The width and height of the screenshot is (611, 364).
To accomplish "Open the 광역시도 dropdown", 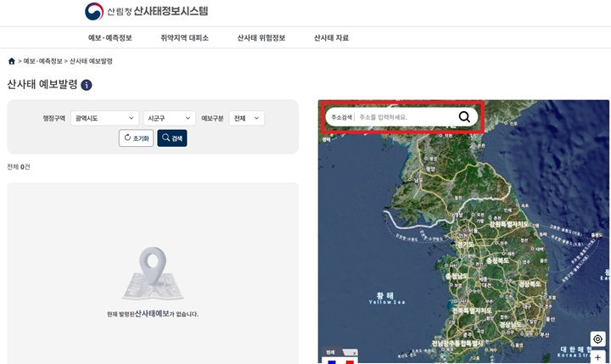I will 105,118.
